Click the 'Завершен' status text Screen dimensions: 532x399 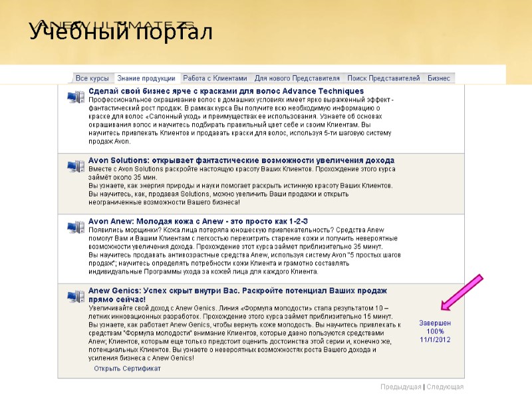tap(435, 323)
